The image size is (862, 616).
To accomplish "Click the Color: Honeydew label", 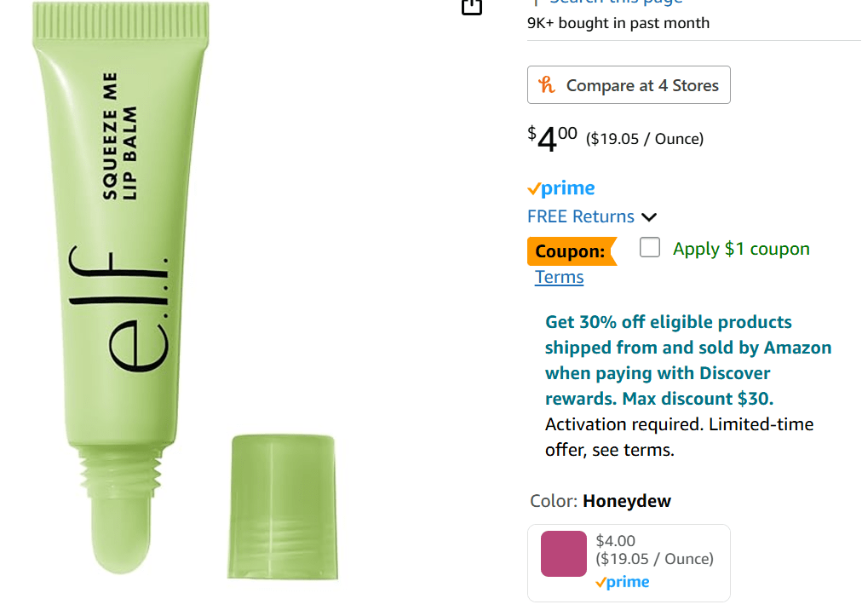I will (x=601, y=501).
